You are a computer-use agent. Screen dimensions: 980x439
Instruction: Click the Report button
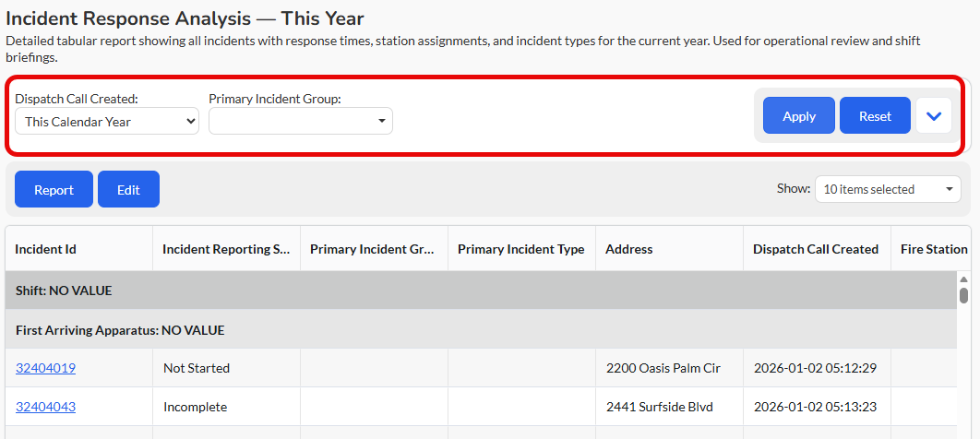point(54,189)
